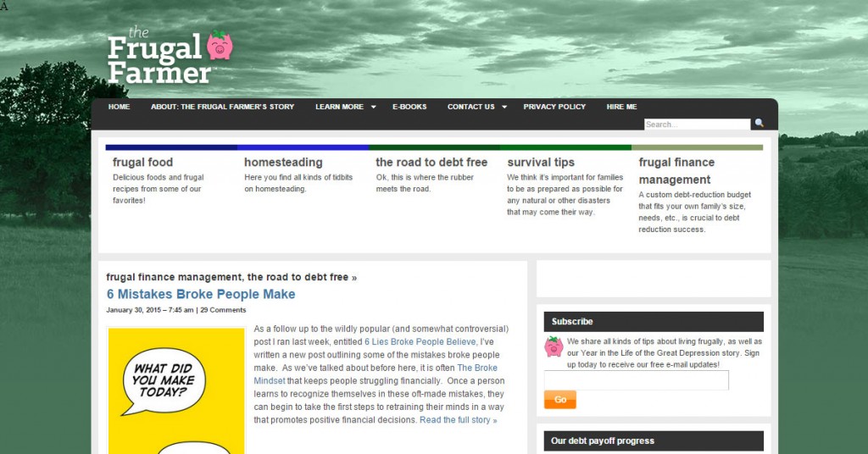Follow the Read the full story link

click(458, 420)
